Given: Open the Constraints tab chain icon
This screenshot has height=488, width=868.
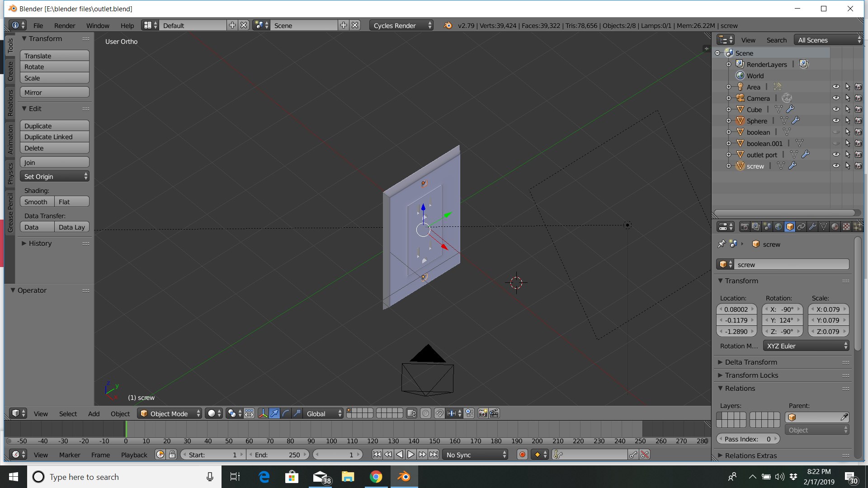Looking at the screenshot, I should [x=801, y=227].
